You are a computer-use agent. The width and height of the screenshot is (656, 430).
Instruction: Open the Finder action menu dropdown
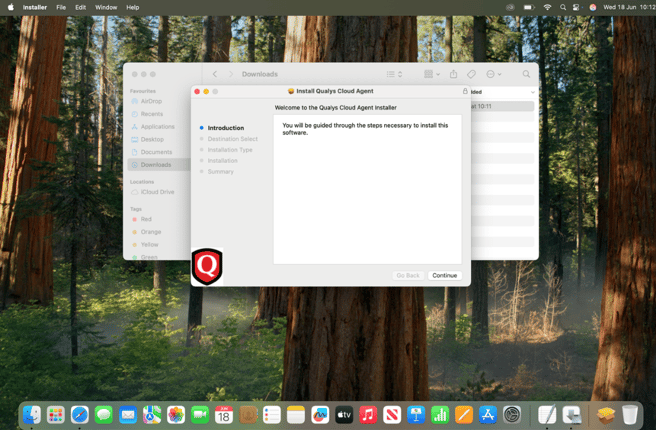(x=494, y=74)
